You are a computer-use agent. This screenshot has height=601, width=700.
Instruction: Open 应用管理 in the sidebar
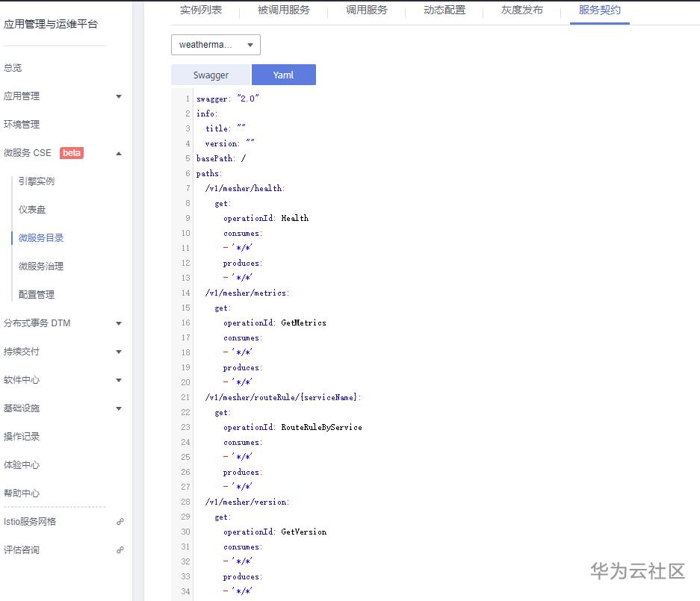[22, 96]
